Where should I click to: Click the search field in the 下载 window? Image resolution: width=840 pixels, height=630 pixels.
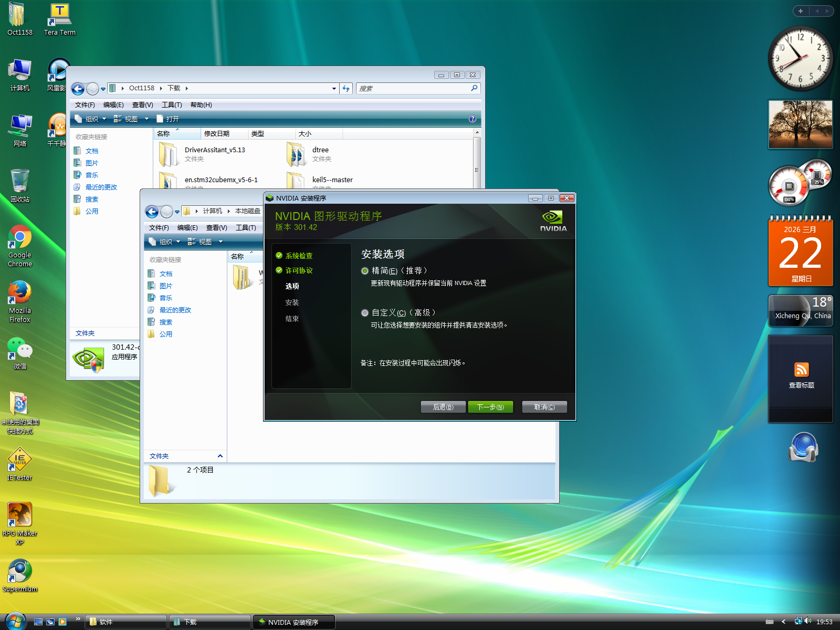point(413,88)
